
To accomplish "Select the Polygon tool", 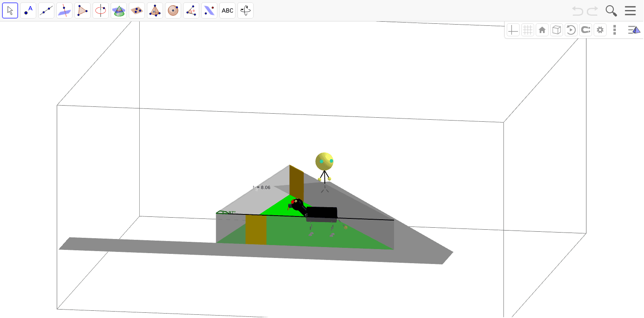I will click(83, 10).
